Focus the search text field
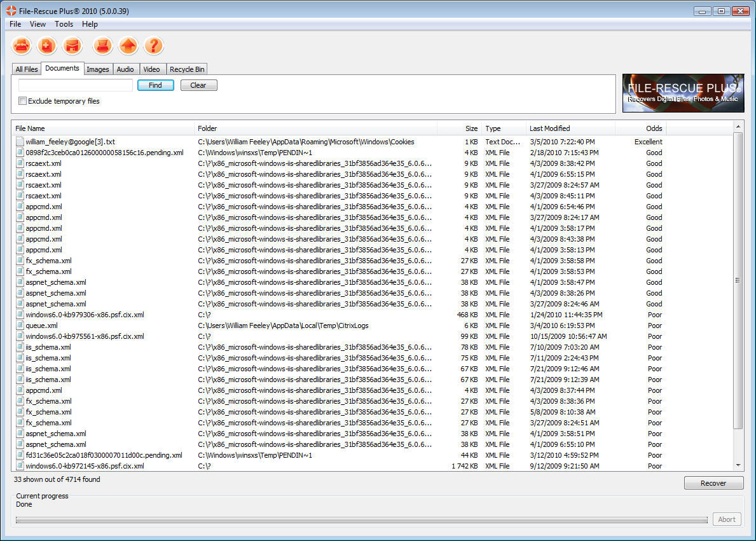Screen dimensions: 756x541 pyautogui.click(x=75, y=85)
